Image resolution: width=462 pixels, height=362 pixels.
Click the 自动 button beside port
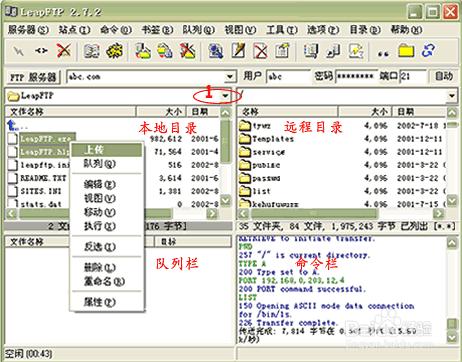point(444,76)
